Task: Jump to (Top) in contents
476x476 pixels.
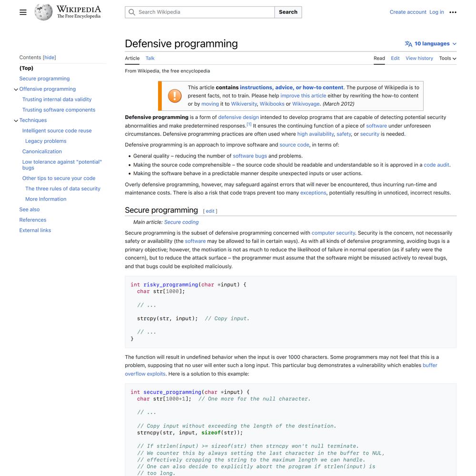Action: [26, 68]
